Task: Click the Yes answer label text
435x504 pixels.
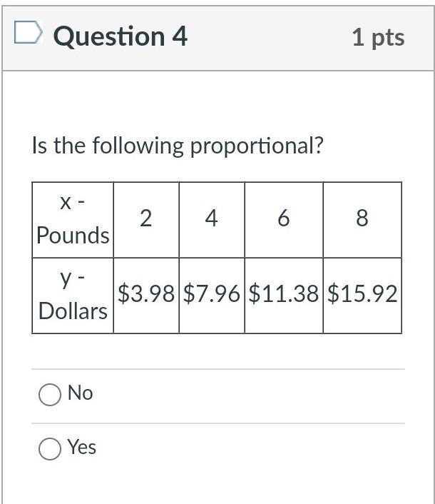Action: [82, 447]
